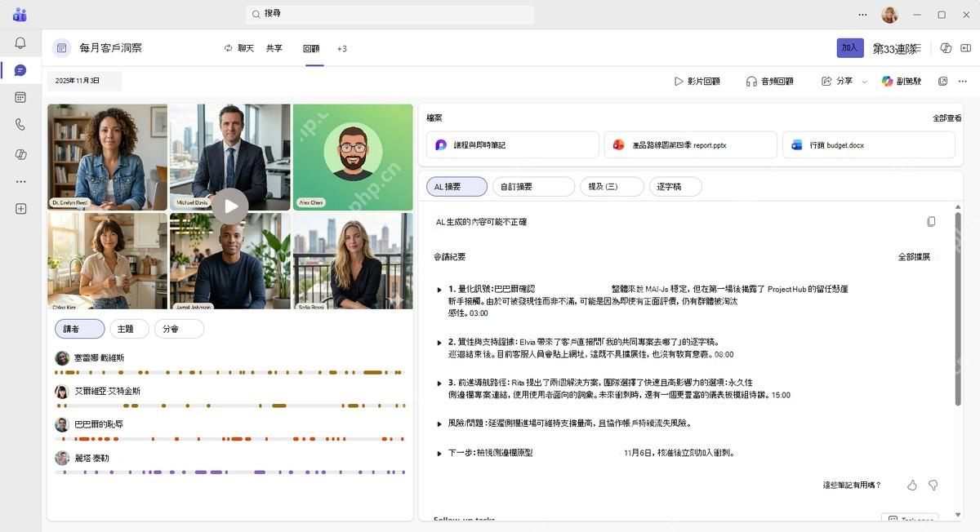Open 副駕駛 Copilot in toolbar
Image resolution: width=980 pixels, height=532 pixels.
tap(902, 81)
